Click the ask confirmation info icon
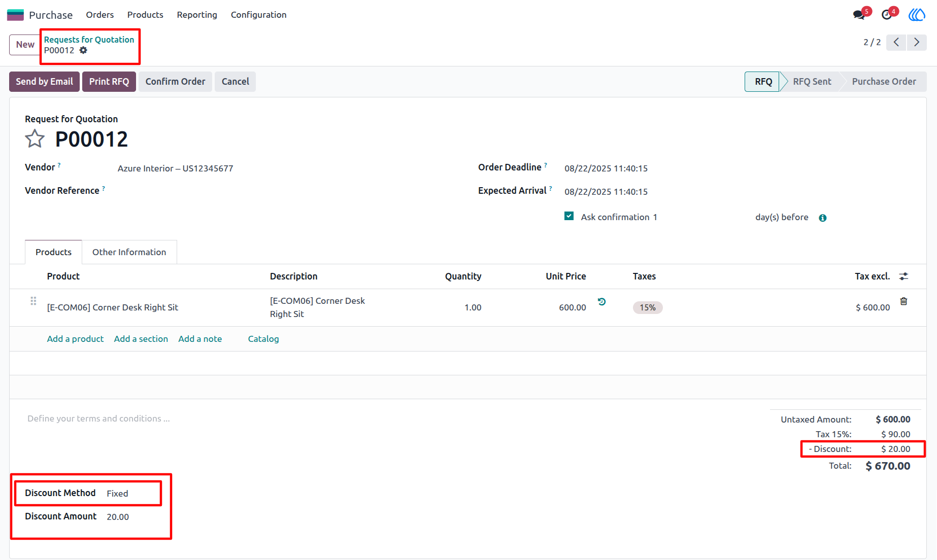The height and width of the screenshot is (560, 937). pyautogui.click(x=823, y=218)
